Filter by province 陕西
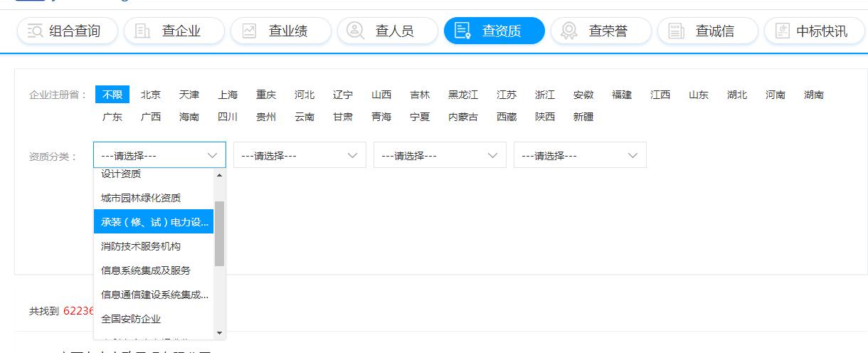This screenshot has width=868, height=353. pos(545,117)
